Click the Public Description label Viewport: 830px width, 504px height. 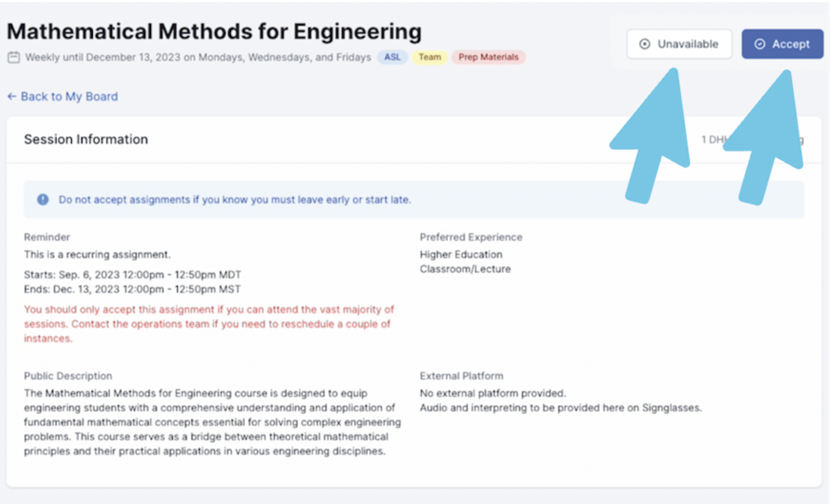pyautogui.click(x=68, y=376)
